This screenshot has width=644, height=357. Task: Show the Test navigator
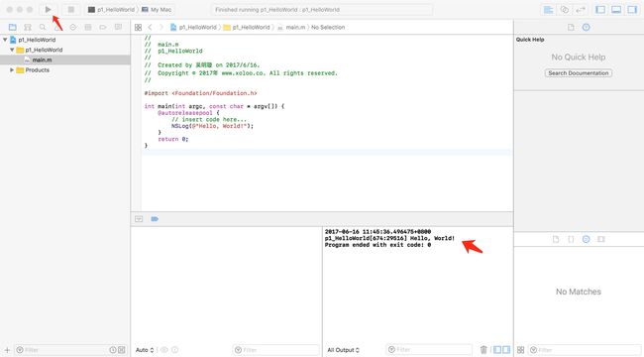[x=72, y=27]
